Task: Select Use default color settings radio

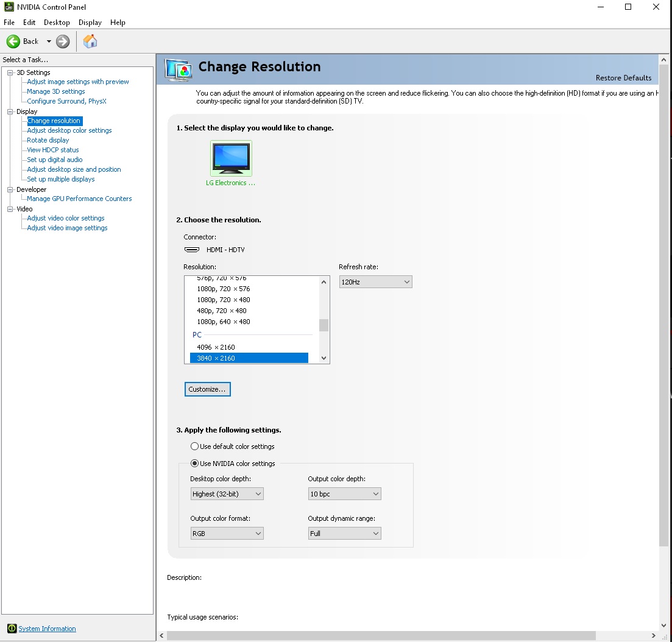Action: pos(194,446)
